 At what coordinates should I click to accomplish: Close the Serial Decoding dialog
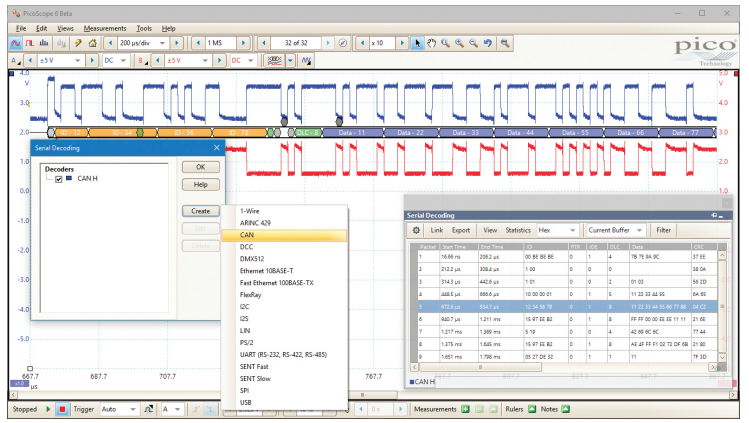click(216, 148)
